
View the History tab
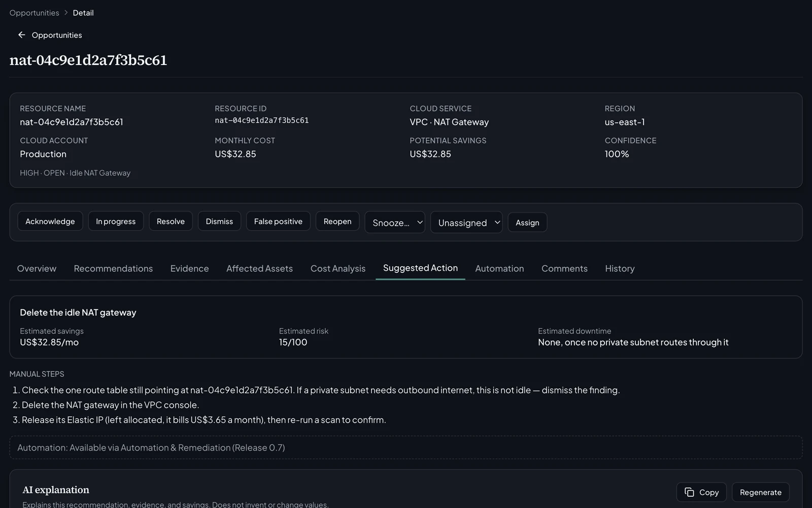620,268
